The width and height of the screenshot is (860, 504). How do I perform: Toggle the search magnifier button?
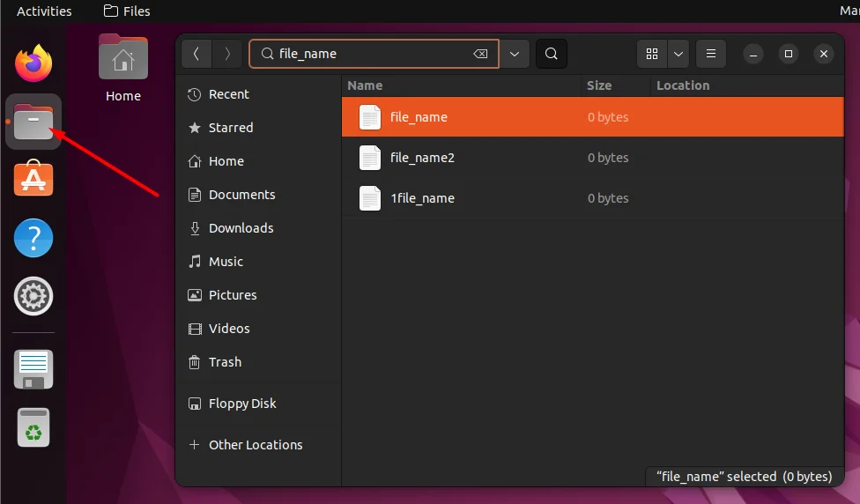(552, 54)
